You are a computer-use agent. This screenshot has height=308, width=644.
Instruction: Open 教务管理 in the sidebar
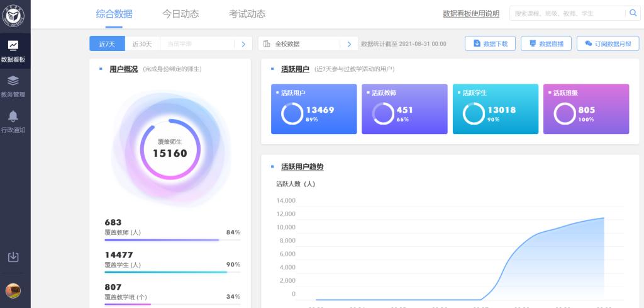[13, 81]
